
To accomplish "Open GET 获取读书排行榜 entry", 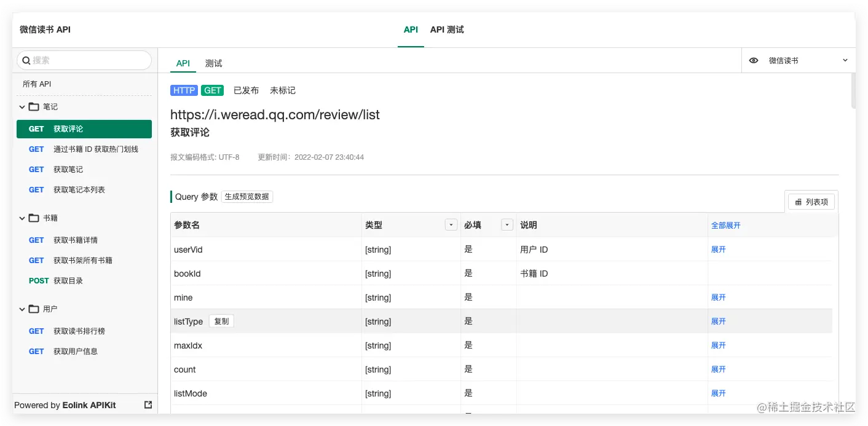I will pyautogui.click(x=84, y=331).
